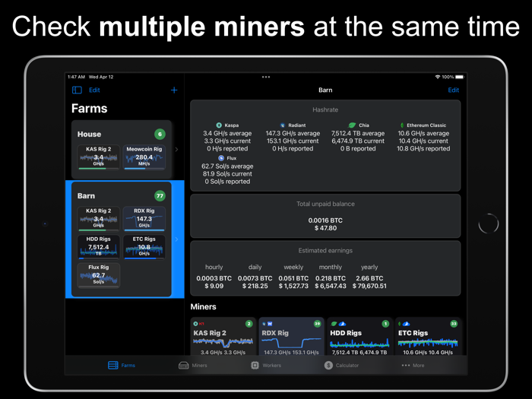This screenshot has height=399, width=532.
Task: Click the Hashrate section title
Action: tap(325, 109)
